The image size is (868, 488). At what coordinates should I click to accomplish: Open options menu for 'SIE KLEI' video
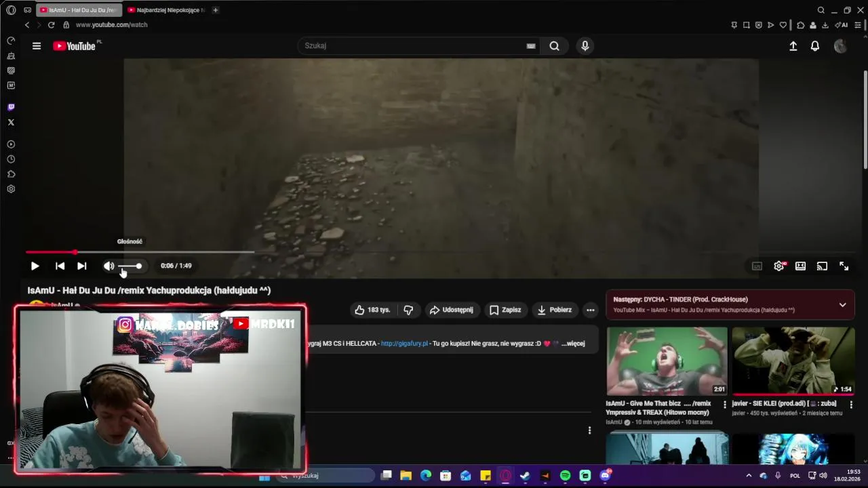coord(851,405)
